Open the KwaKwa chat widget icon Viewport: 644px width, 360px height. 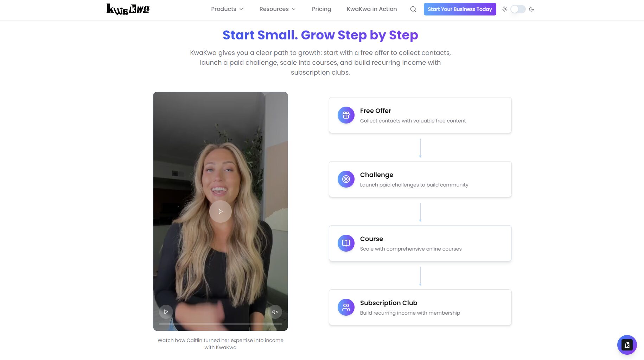[627, 345]
